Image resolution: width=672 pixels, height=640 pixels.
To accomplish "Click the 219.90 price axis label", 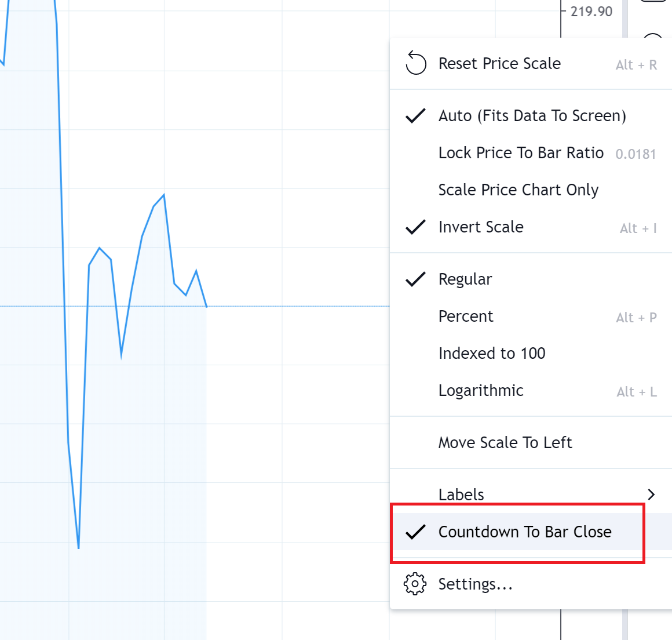I will pyautogui.click(x=591, y=11).
